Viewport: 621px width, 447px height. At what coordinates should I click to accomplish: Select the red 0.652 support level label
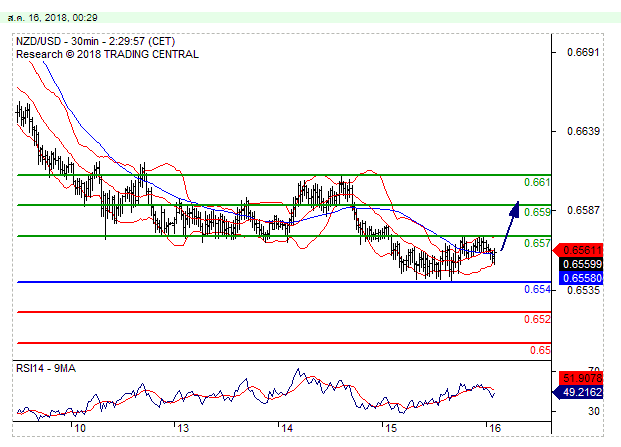pyautogui.click(x=537, y=319)
